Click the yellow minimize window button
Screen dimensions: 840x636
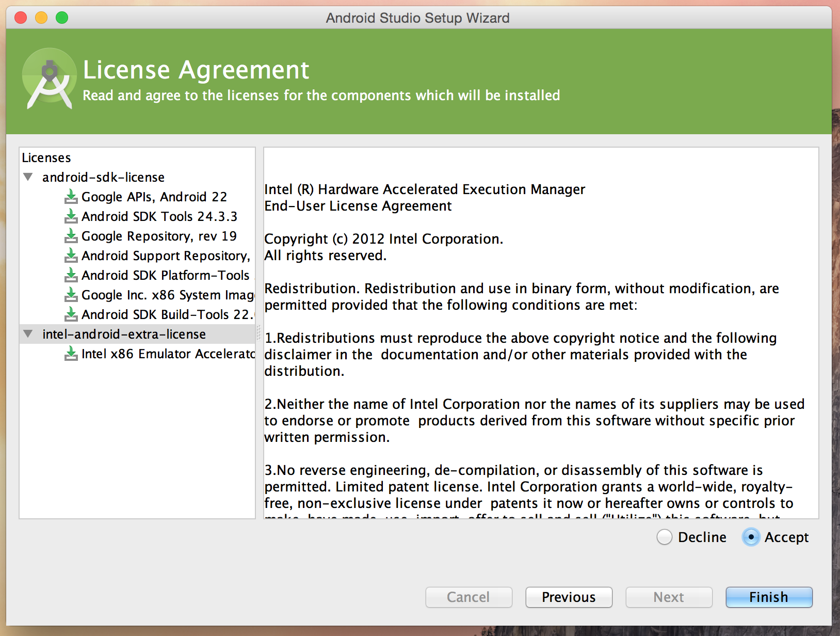coord(41,18)
